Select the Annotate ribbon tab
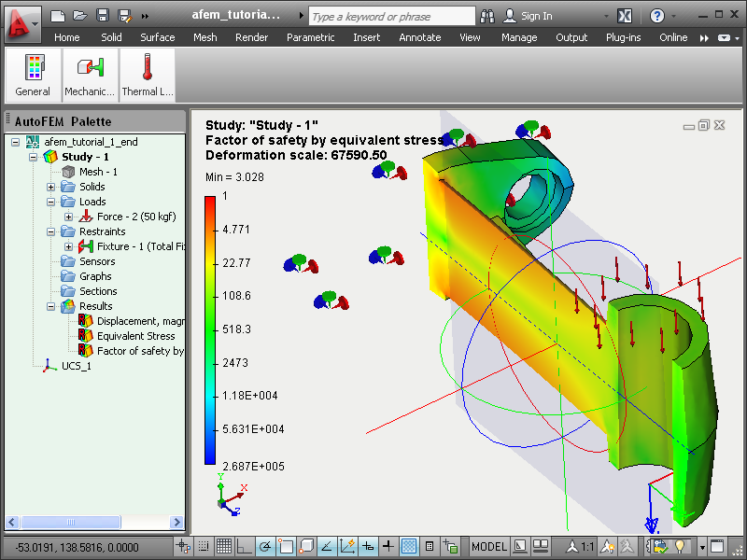Viewport: 747px width, 560px height. (x=419, y=37)
